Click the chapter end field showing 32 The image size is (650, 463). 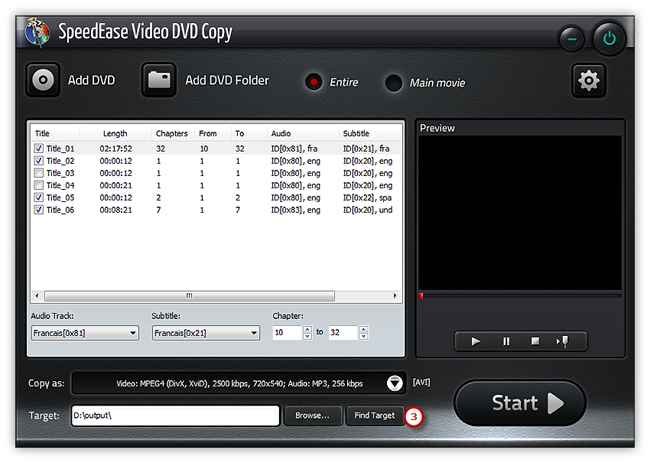click(344, 333)
